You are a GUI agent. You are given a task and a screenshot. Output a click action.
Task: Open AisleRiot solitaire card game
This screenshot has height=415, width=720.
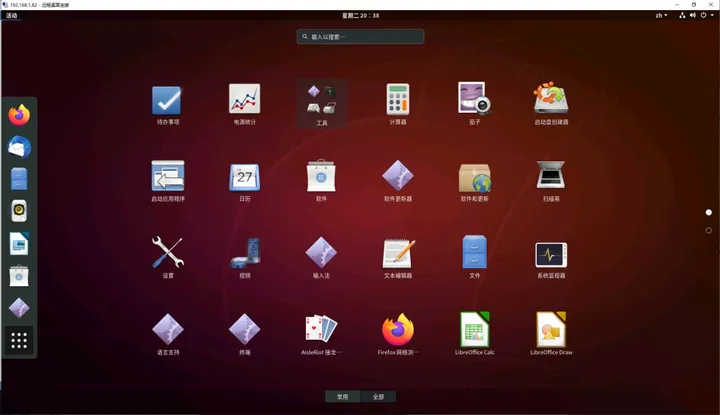(321, 334)
